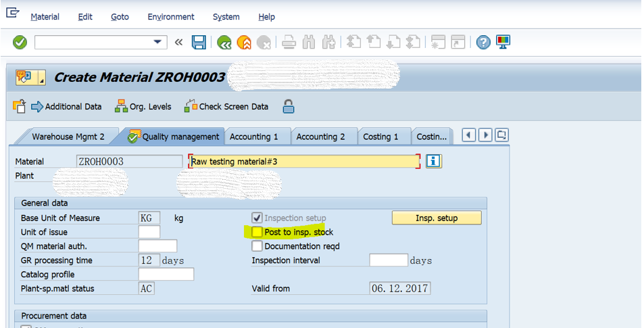Click the Find Next binoculars icon
This screenshot has height=328, width=644.
(328, 43)
